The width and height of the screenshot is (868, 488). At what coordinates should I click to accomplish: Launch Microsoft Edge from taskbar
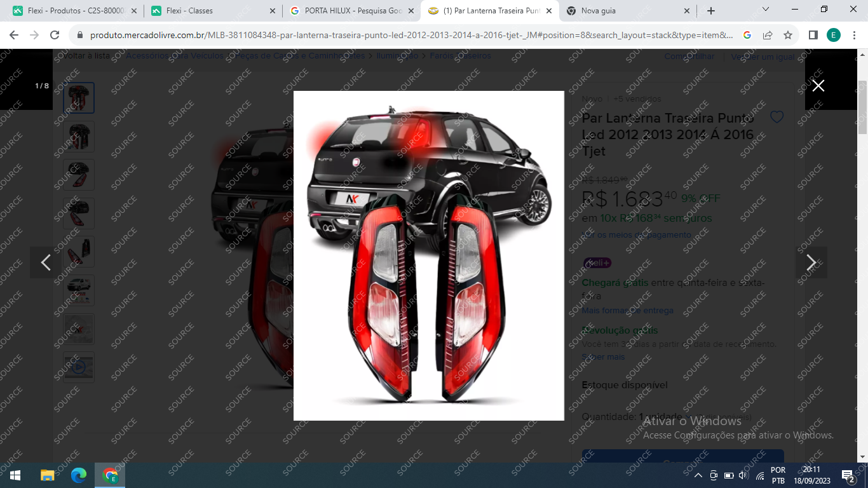(x=79, y=475)
